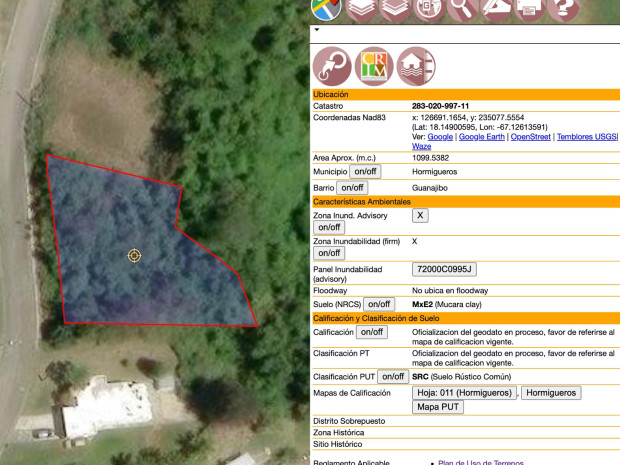This screenshot has height=465, width=620.
Task: Open the search magnifier tool
Action: coord(462,8)
